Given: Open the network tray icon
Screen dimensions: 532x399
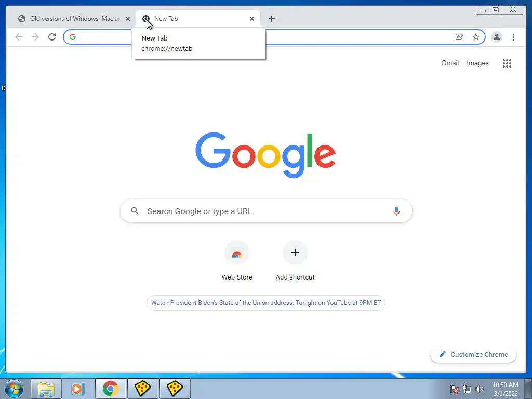Looking at the screenshot, I should (467, 389).
